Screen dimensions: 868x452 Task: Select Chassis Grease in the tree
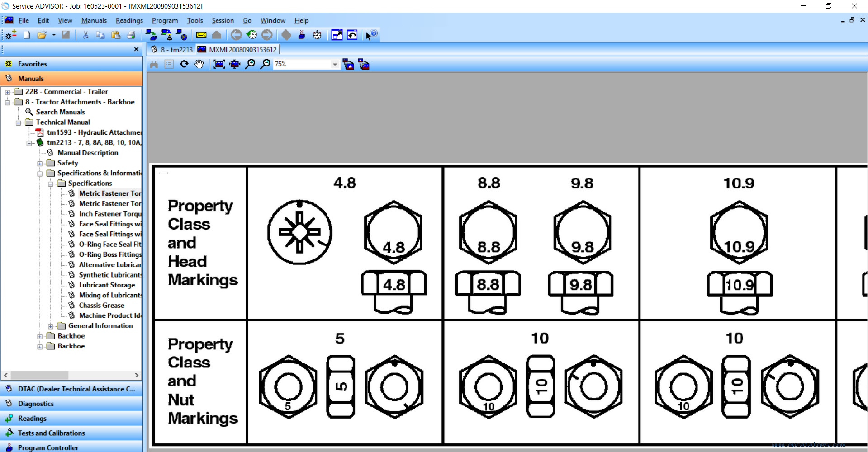(101, 306)
